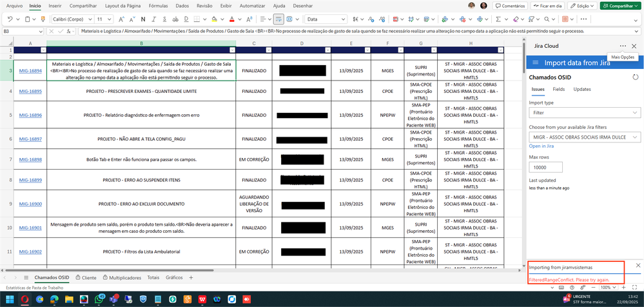The width and height of the screenshot is (644, 307).
Task: Click the increase decimal places icon
Action: click(382, 19)
